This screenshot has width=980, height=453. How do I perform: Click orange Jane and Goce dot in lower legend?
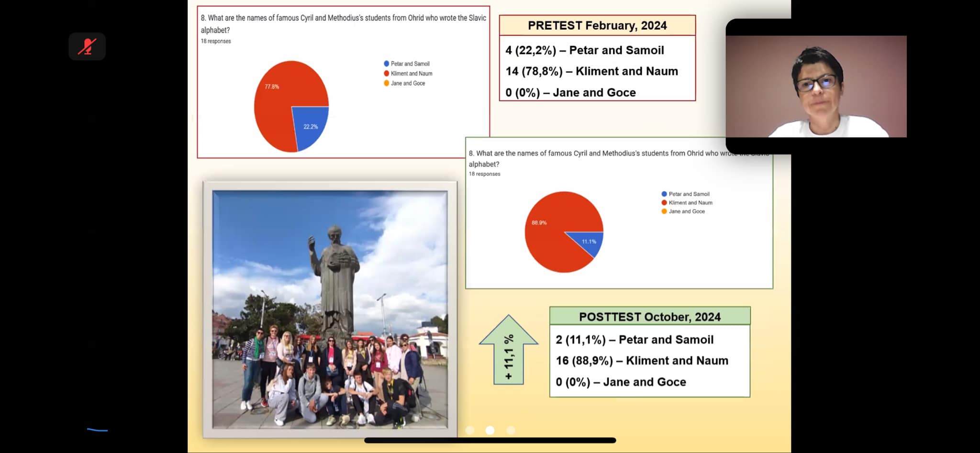pos(664,211)
